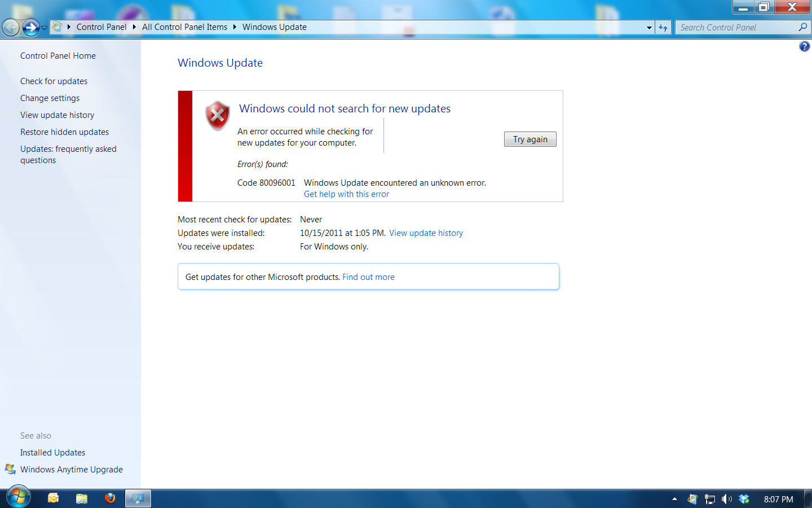Image resolution: width=812 pixels, height=508 pixels.
Task: Select Control Panel breadcrumb
Action: point(101,27)
